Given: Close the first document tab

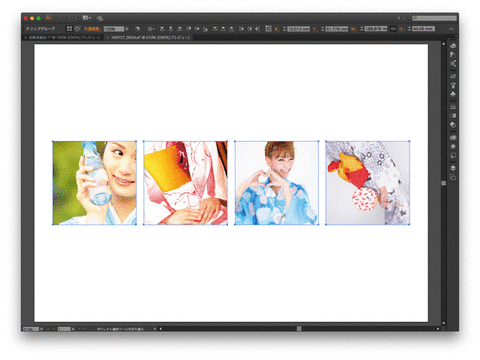Looking at the screenshot, I should pos(25,37).
